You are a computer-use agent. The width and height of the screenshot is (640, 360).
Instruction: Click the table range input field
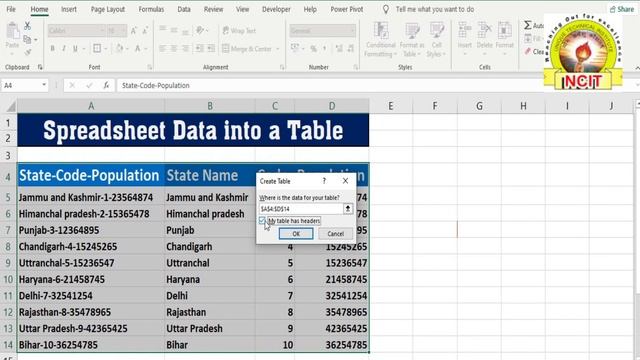click(x=301, y=209)
